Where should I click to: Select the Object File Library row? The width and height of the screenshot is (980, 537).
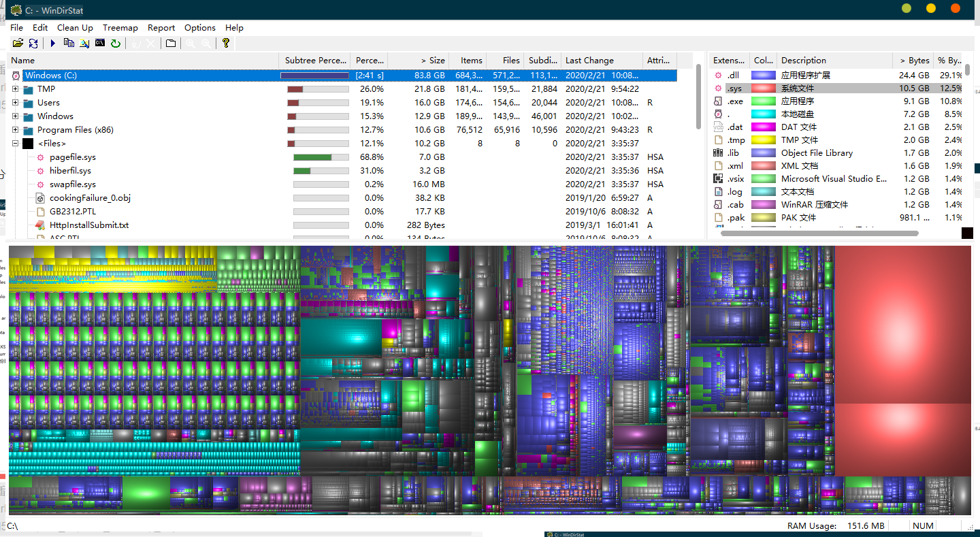[836, 153]
